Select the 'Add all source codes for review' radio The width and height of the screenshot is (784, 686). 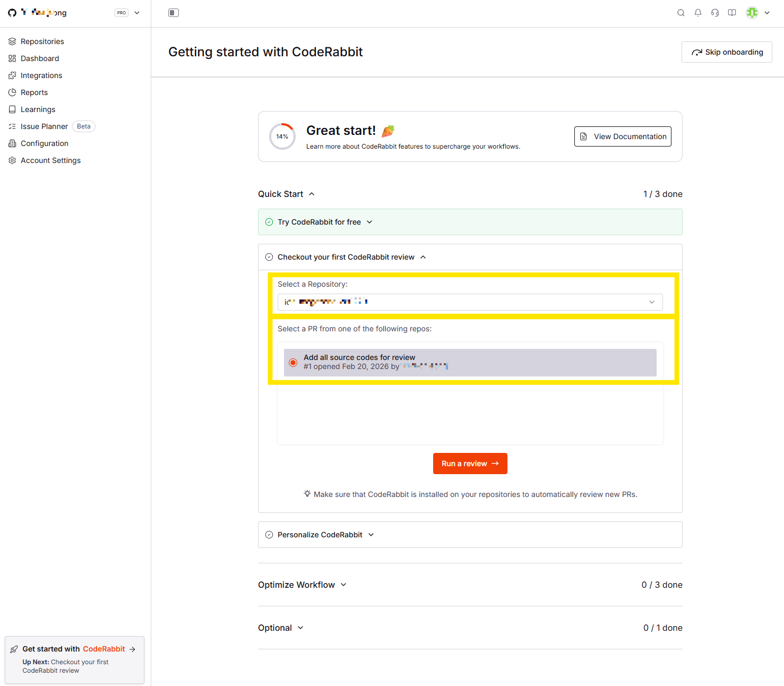click(293, 363)
